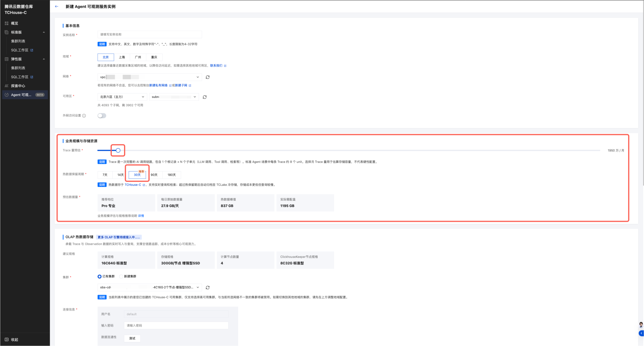This screenshot has height=346, width=644.
Task: Click external link icon after 新建私有网络
Action: [170, 86]
